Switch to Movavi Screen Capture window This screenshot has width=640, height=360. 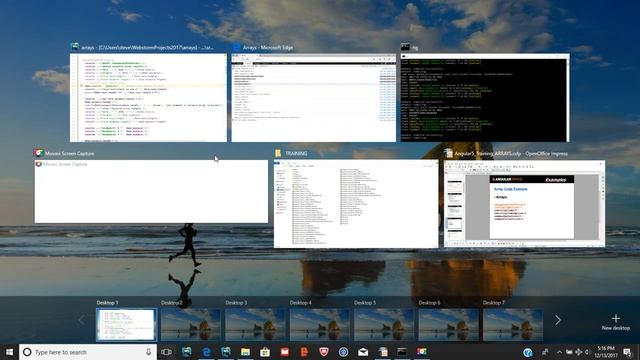pyautogui.click(x=151, y=191)
